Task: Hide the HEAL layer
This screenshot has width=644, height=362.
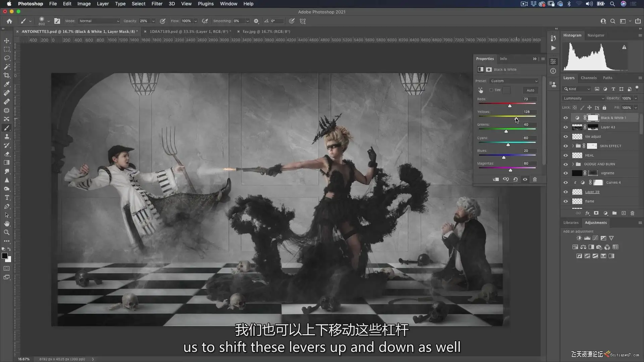Action: click(566, 155)
